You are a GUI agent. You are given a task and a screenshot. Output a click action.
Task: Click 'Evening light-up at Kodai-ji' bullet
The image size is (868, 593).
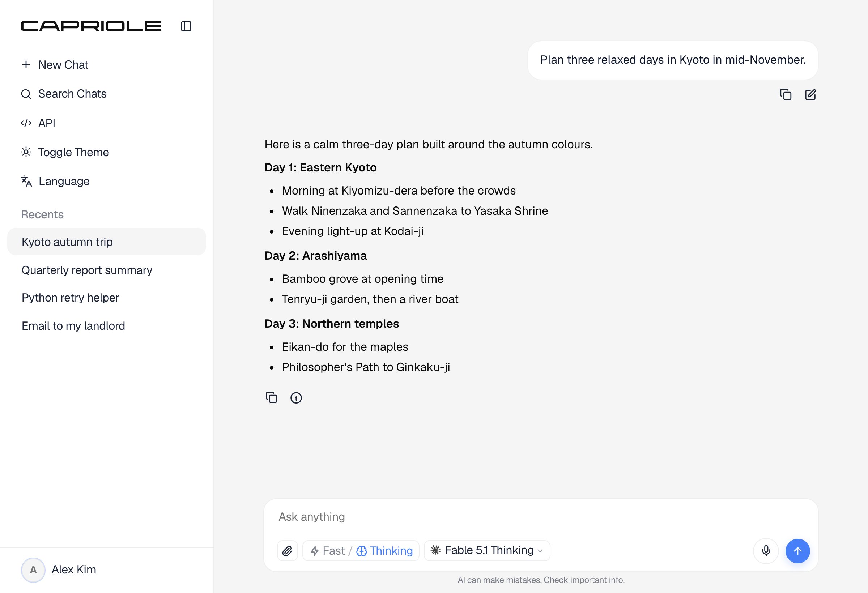click(x=353, y=231)
